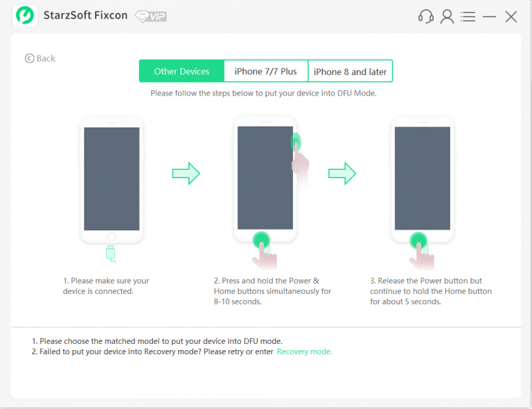Viewport: 532px width, 409px height.
Task: Open the hamburger menu icon
Action: (468, 17)
